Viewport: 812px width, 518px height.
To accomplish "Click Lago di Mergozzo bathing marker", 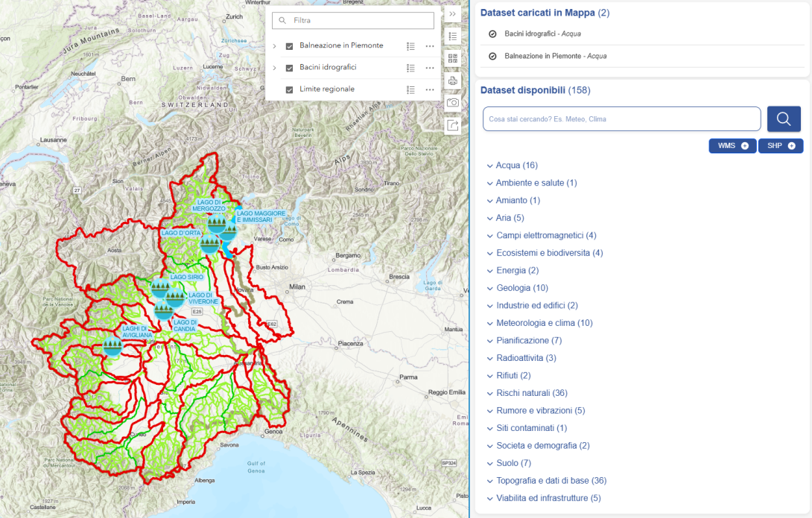I will click(217, 225).
